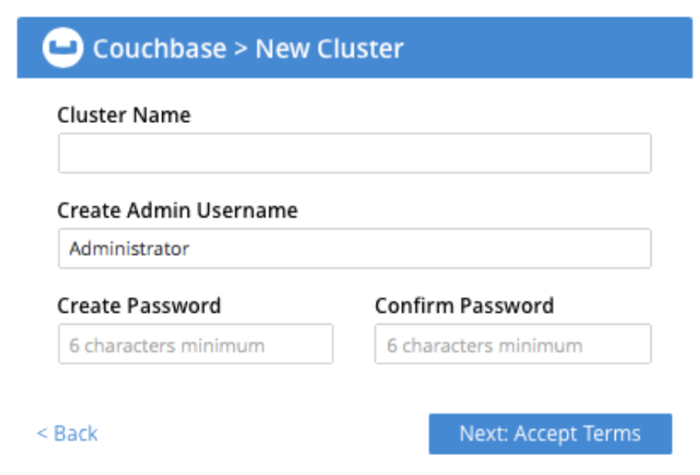
Task: Select the Confirm Password input box
Action: click(513, 344)
